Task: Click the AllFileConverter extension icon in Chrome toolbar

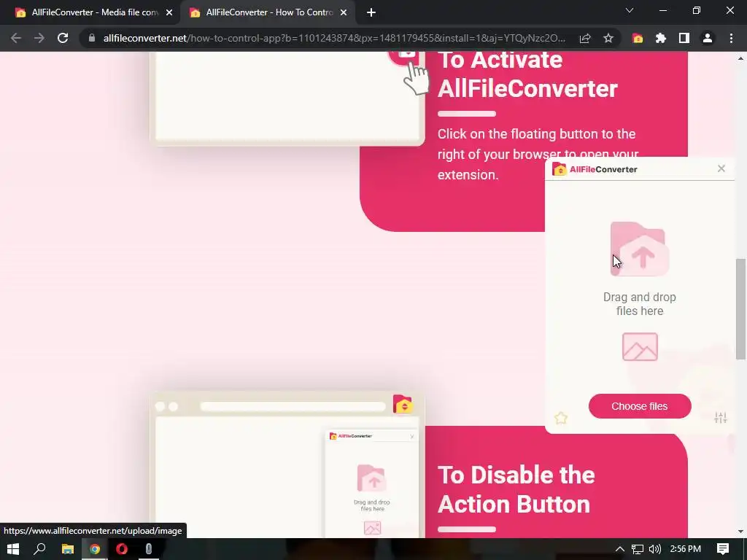Action: (638, 38)
